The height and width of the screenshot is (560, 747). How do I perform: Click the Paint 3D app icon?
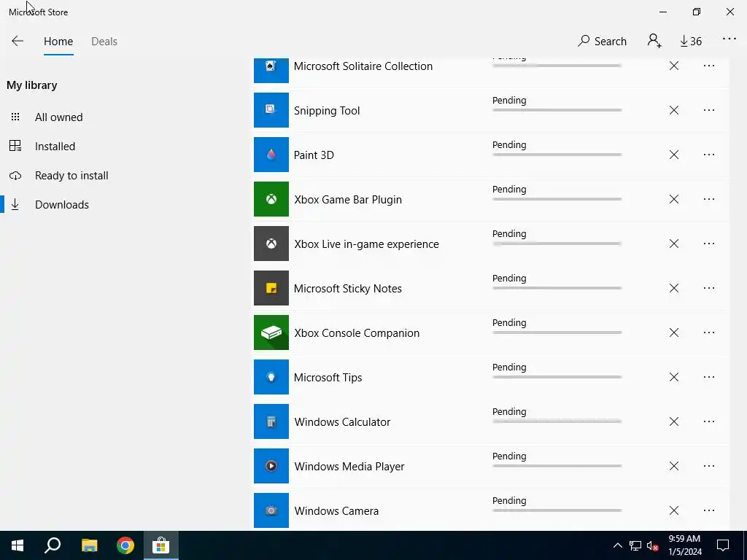(x=271, y=155)
